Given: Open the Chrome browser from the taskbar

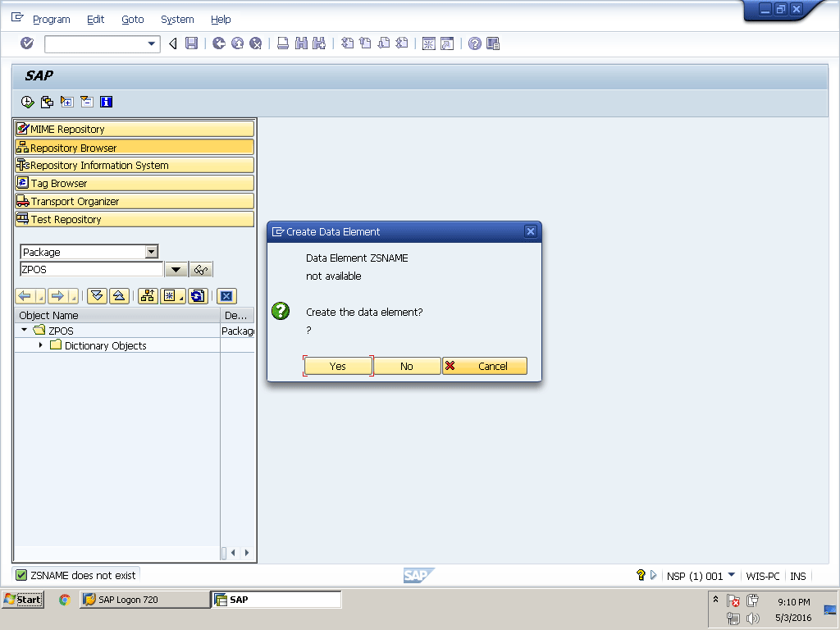Looking at the screenshot, I should pos(64,600).
